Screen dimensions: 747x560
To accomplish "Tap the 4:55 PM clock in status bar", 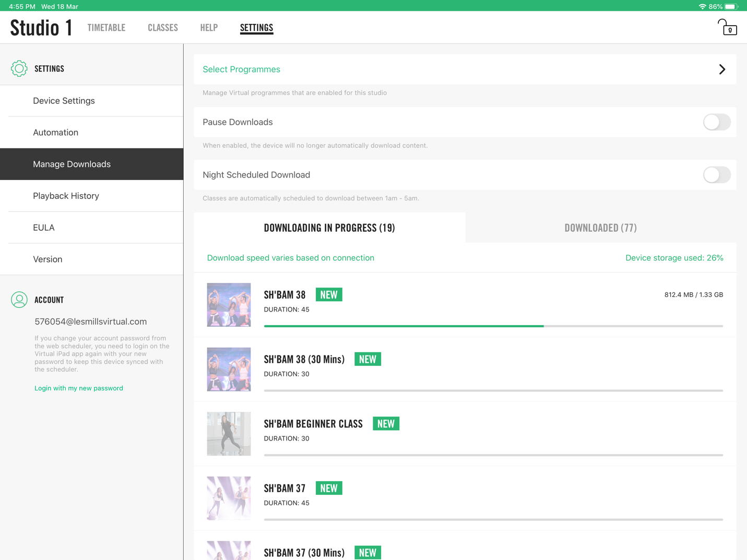I will (x=22, y=6).
